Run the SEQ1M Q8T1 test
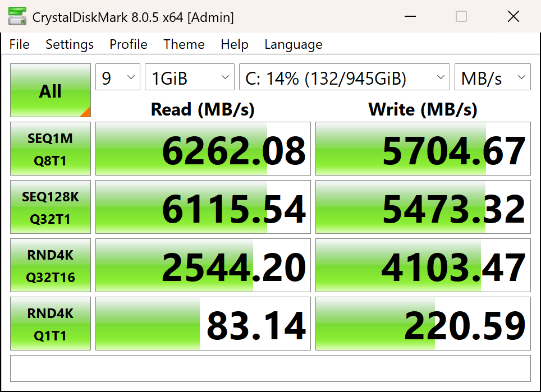 (x=51, y=149)
